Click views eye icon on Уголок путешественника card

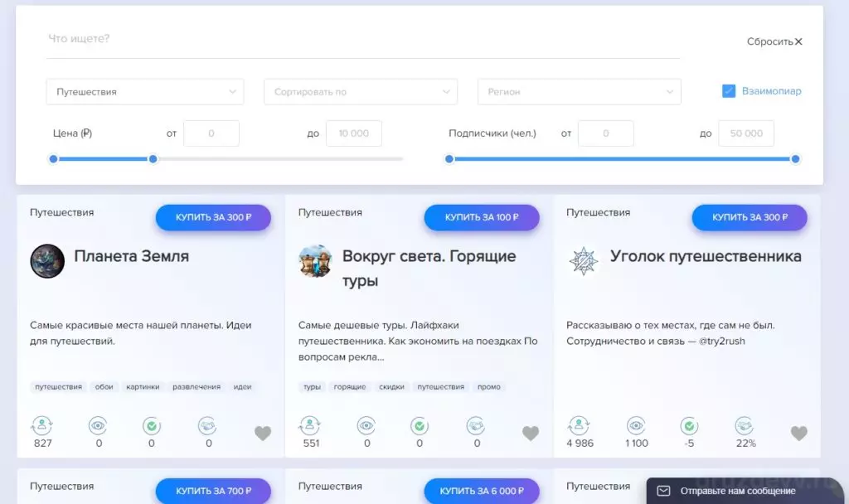click(x=636, y=426)
